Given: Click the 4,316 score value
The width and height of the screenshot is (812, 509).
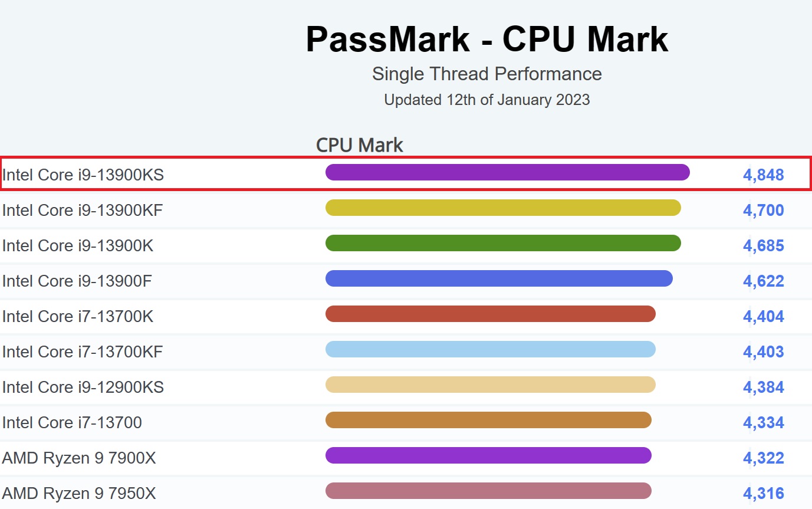Looking at the screenshot, I should point(764,494).
